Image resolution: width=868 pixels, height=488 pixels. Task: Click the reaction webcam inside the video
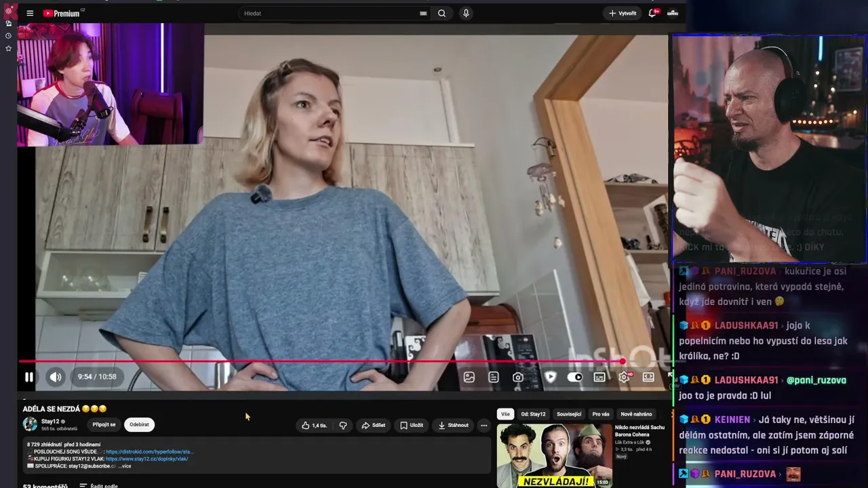[111, 85]
